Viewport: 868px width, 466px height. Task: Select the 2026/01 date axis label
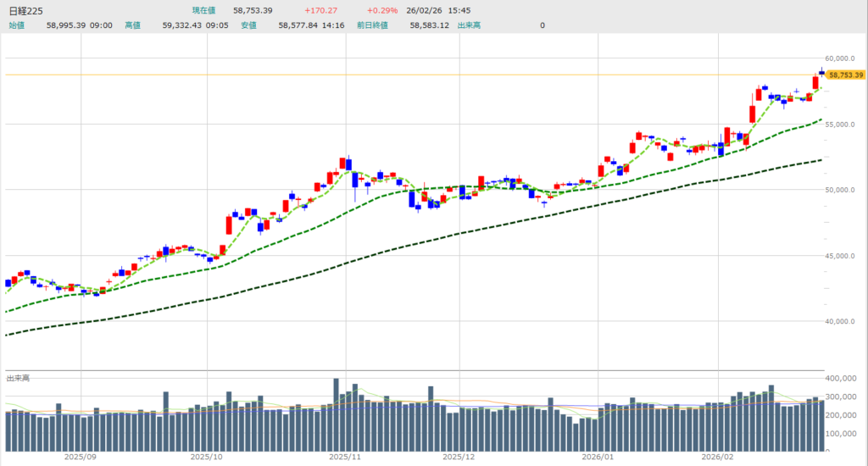(x=598, y=457)
